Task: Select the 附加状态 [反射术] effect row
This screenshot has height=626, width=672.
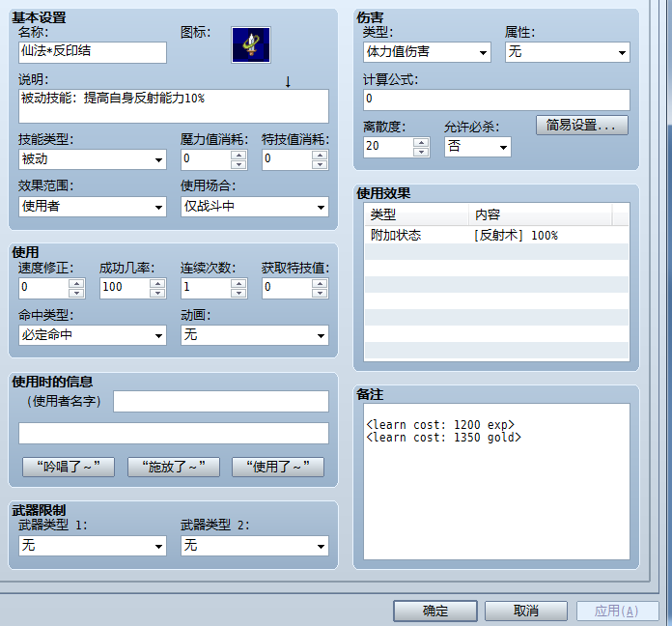Action: point(496,236)
